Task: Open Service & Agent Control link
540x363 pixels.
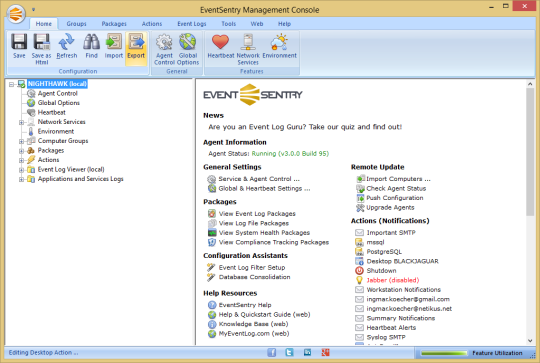Action: 259,179
